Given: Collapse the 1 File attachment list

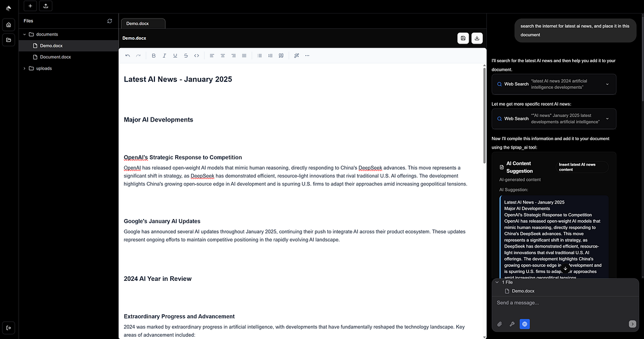Looking at the screenshot, I should [497, 282].
